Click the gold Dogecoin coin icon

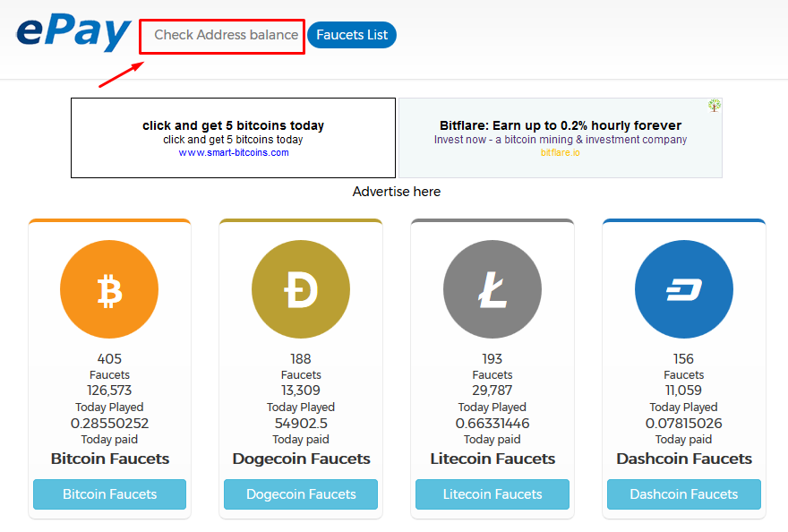point(301,289)
